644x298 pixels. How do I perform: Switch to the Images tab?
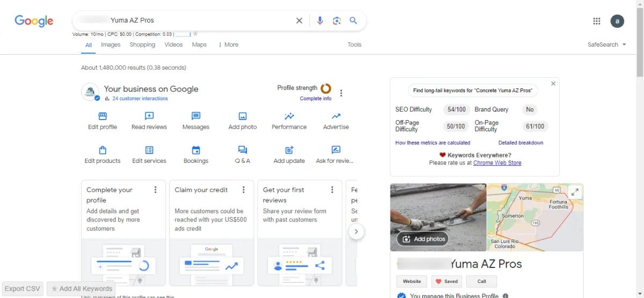tap(111, 44)
